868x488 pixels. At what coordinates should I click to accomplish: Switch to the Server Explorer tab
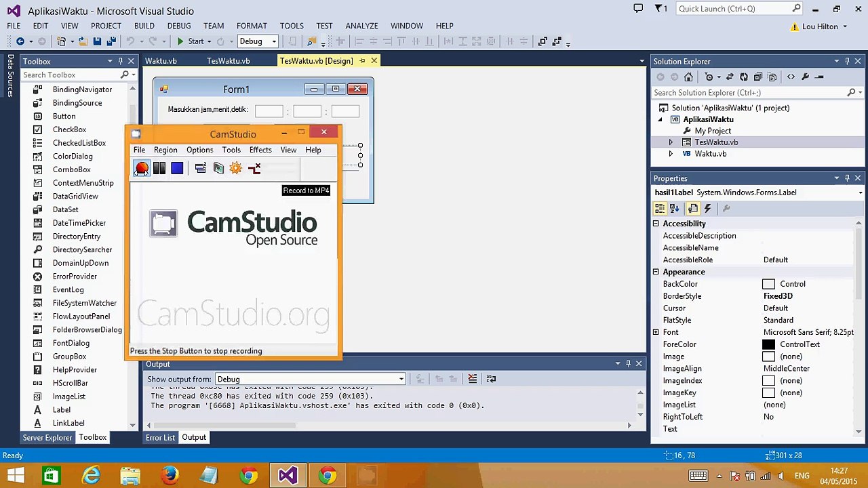coord(47,437)
